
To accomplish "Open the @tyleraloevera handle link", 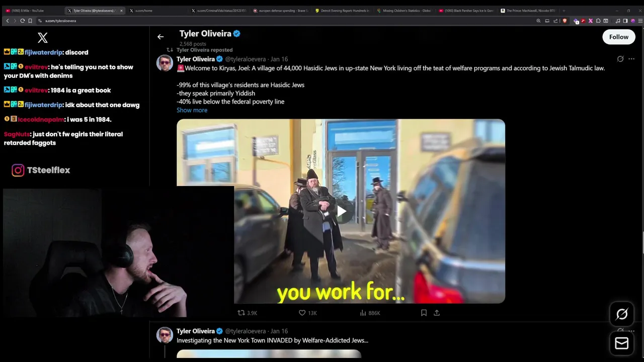I will [x=246, y=59].
